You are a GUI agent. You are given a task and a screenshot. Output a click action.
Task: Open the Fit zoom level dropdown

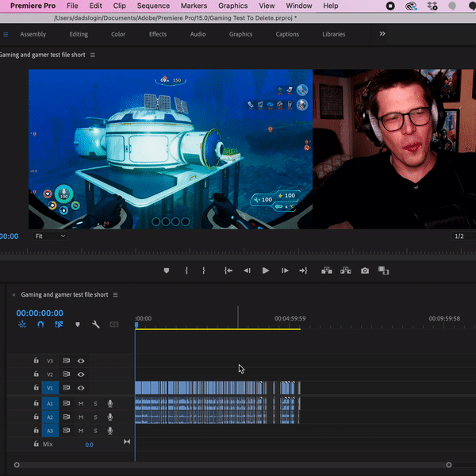tap(50, 236)
